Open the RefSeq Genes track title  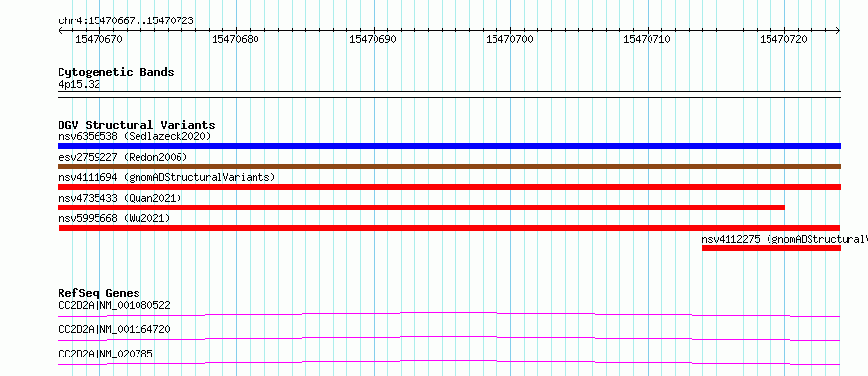(99, 293)
